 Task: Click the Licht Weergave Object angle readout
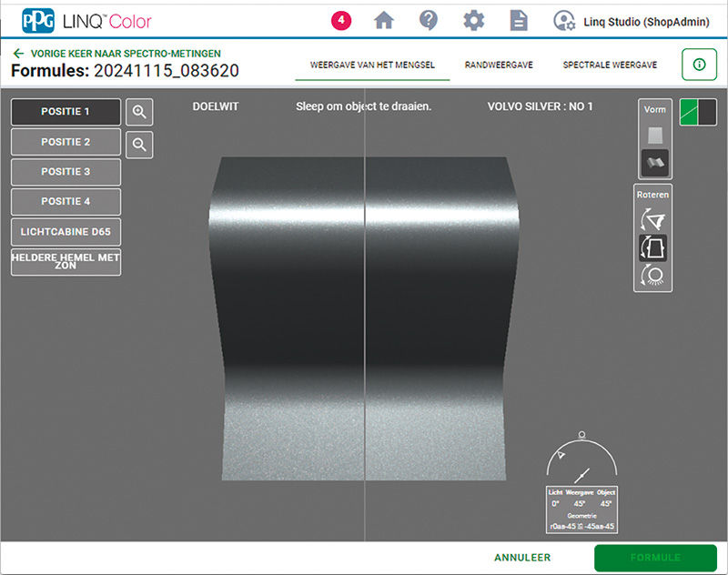(581, 509)
